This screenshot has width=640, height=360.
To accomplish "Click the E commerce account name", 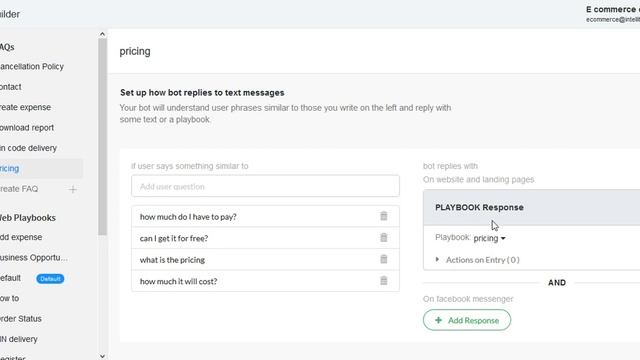I will click(613, 9).
